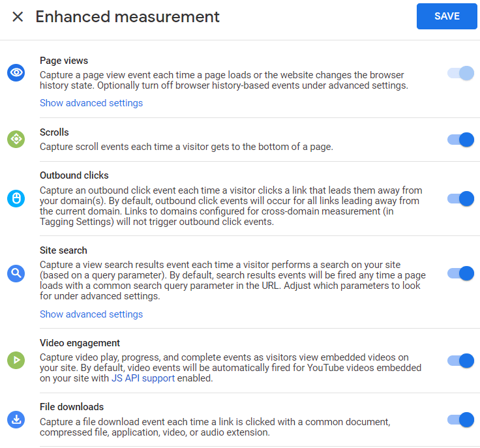Expand advanced settings under Site search
Viewport: 480px width, 448px height.
91,314
